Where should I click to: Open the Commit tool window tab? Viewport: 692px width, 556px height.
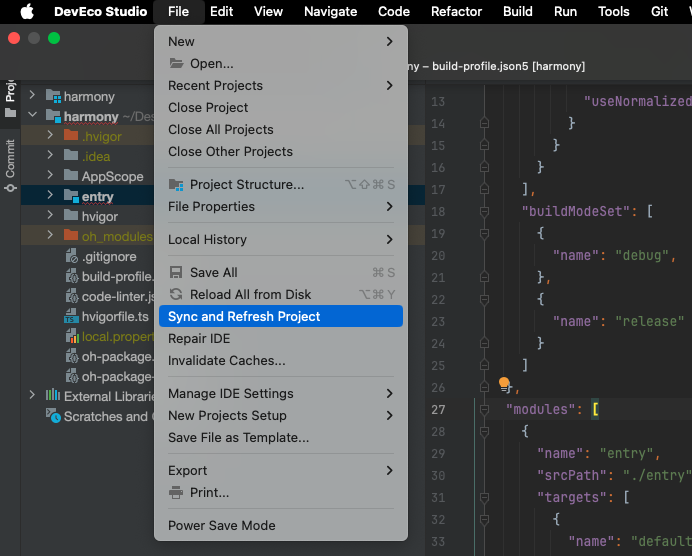(10, 158)
